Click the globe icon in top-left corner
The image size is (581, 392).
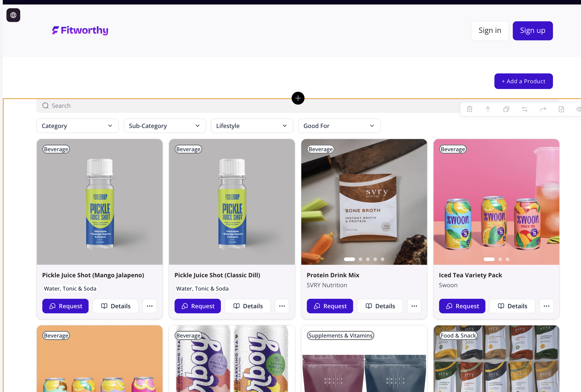click(13, 15)
